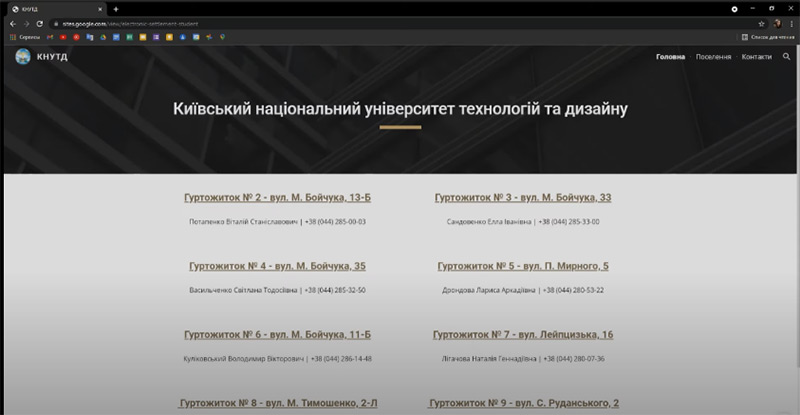
Task: Open Гуртожиток № 3 - вул. М. Бойчука, 33
Action: click(x=523, y=198)
